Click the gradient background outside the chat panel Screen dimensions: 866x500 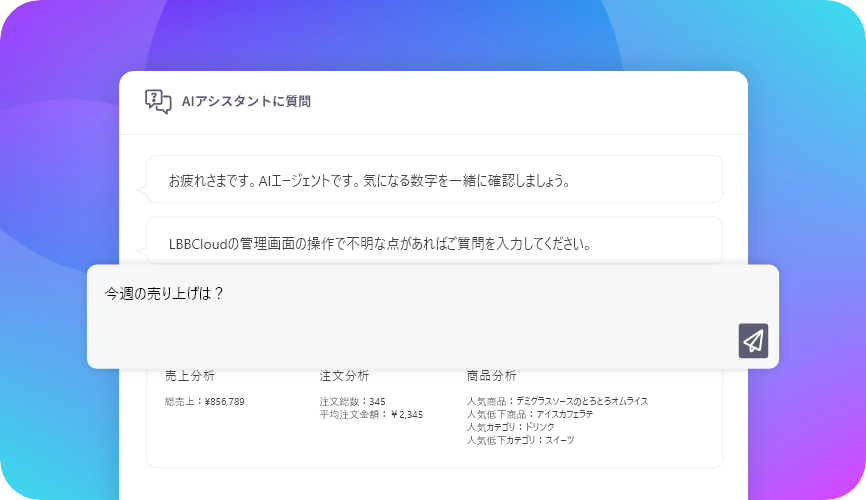point(60,200)
